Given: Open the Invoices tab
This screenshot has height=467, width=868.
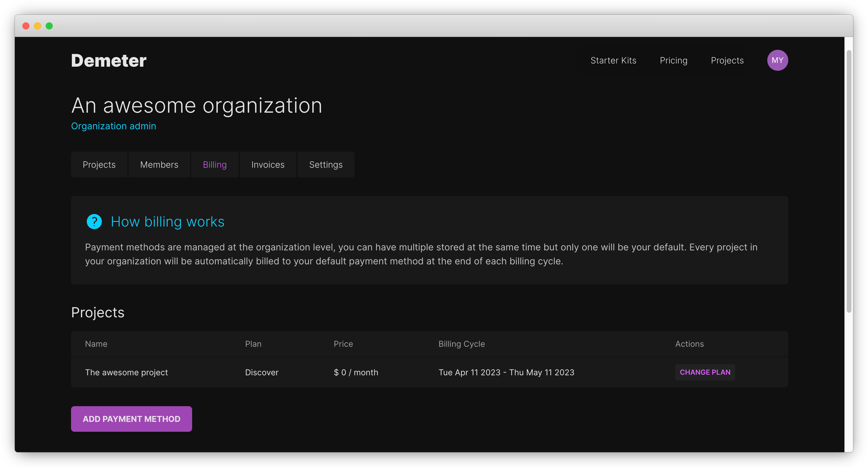Looking at the screenshot, I should [x=268, y=164].
